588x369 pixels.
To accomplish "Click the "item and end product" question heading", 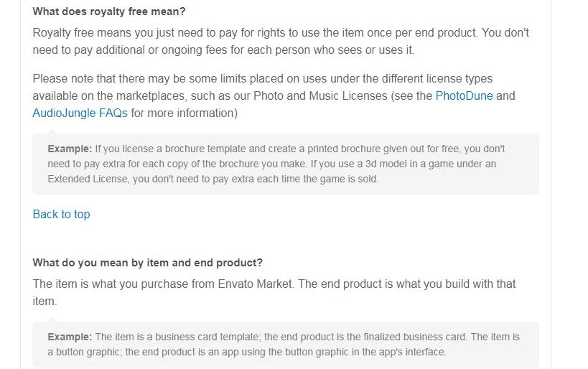I will (147, 263).
